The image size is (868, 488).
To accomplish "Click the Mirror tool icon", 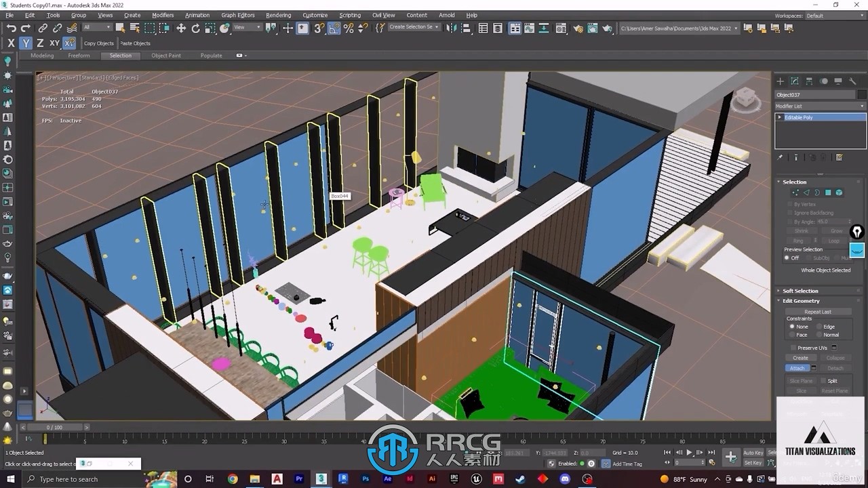I will pos(452,28).
